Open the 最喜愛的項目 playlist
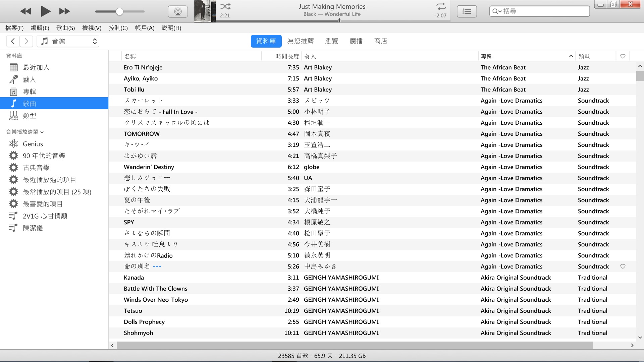This screenshot has height=362, width=644. (54, 204)
